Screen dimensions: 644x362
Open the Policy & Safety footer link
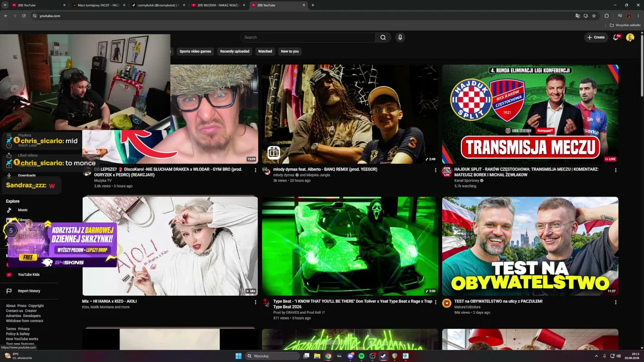18,334
